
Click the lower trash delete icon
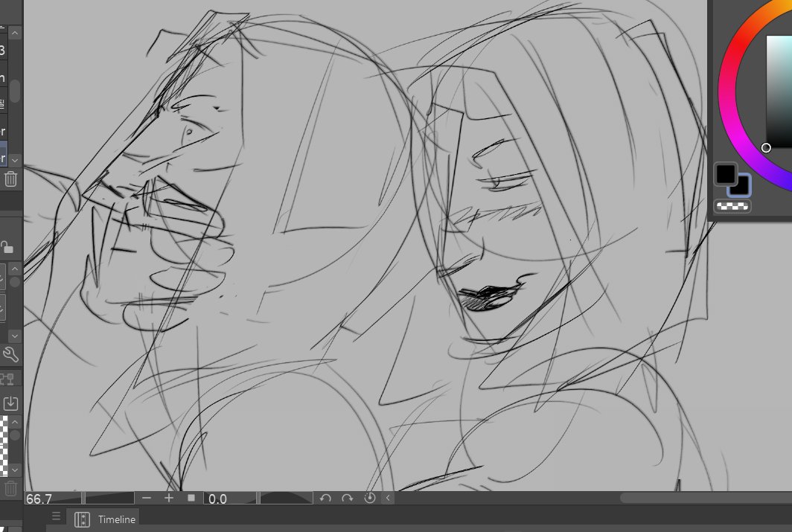tap(10, 488)
